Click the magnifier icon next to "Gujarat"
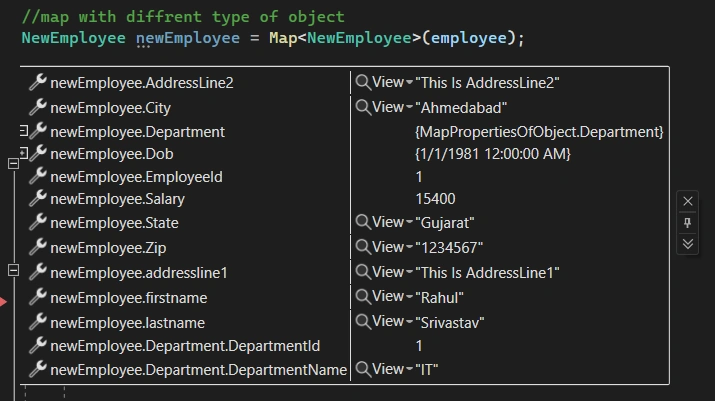The height and width of the screenshot is (401, 715). [x=363, y=223]
